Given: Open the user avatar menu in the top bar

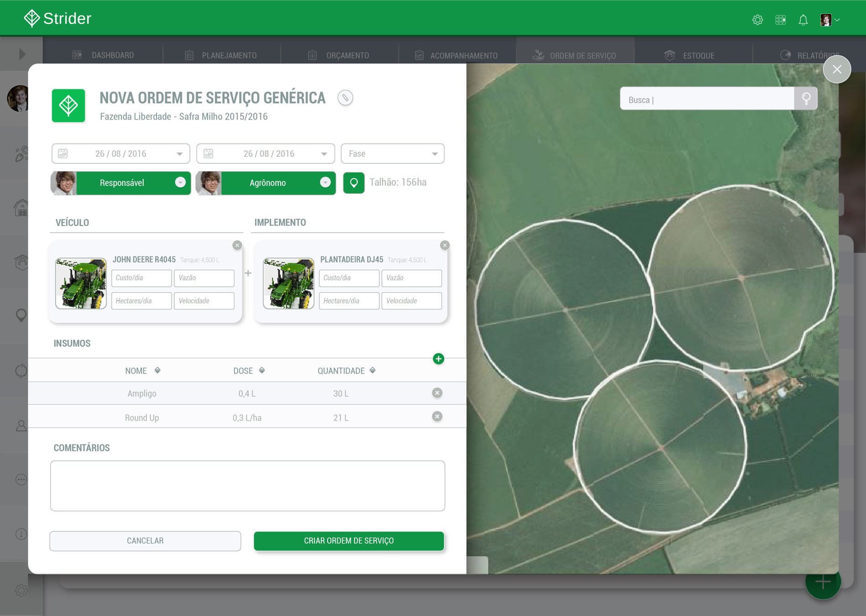Looking at the screenshot, I should coord(829,20).
